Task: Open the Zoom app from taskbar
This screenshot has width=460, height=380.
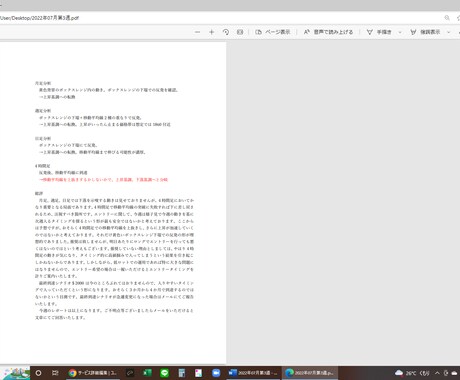Action: [216, 373]
